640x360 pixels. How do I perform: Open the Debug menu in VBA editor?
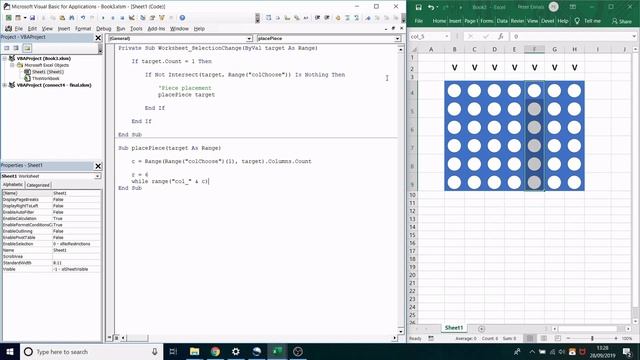104,29
